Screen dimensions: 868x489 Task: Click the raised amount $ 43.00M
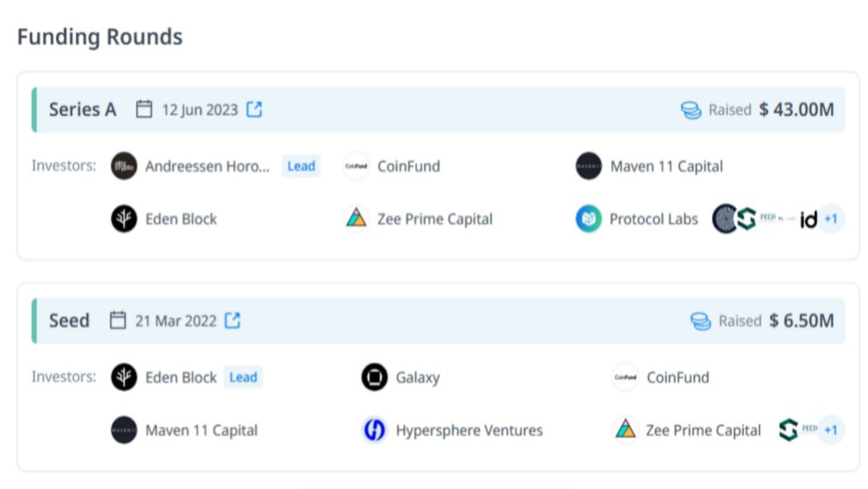[796, 109]
